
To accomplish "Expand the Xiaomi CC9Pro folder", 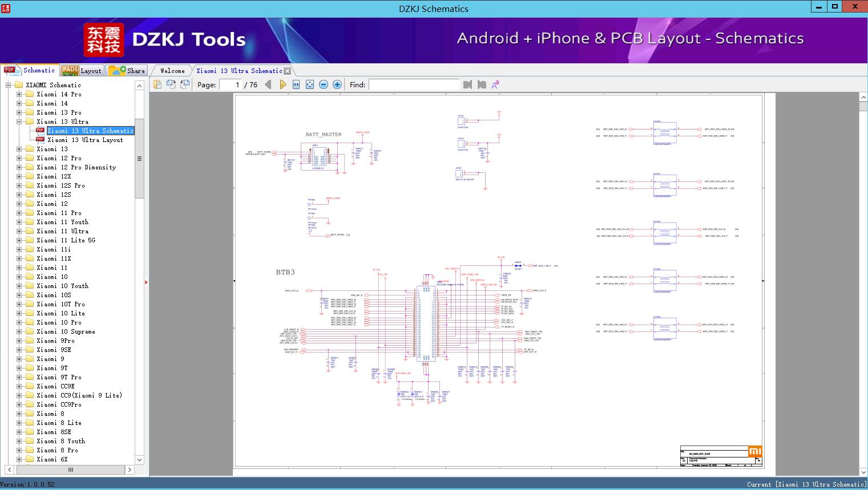I will point(19,404).
